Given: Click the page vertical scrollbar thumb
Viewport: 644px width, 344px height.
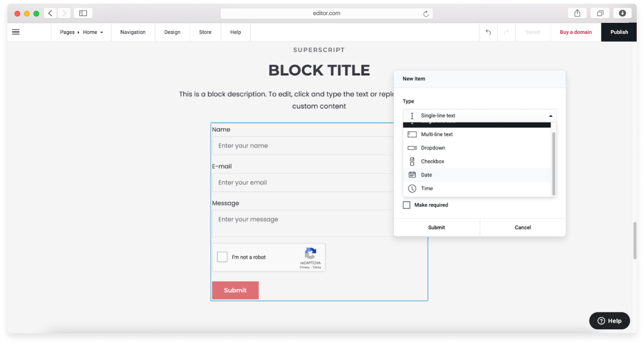Looking at the screenshot, I should (x=635, y=241).
